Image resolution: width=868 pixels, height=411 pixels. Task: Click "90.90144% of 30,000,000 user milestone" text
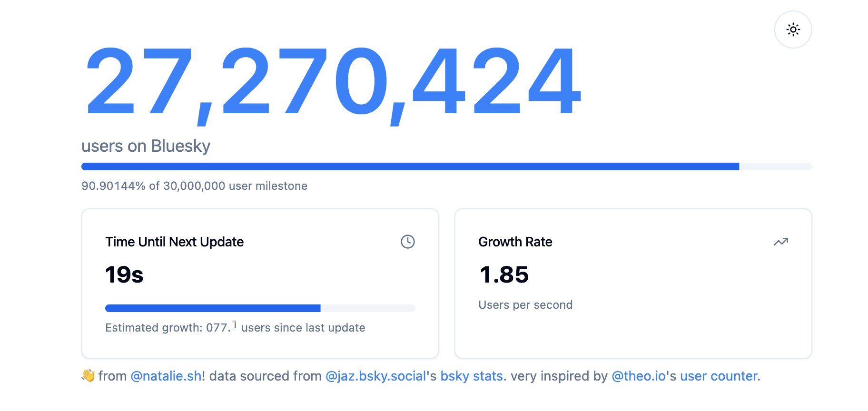pos(194,186)
